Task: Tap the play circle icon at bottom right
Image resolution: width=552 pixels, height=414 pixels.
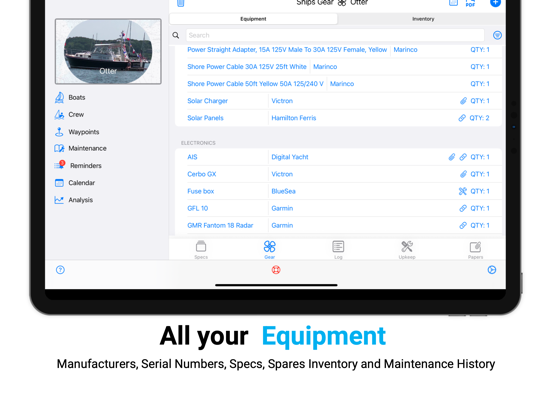Action: point(492,270)
